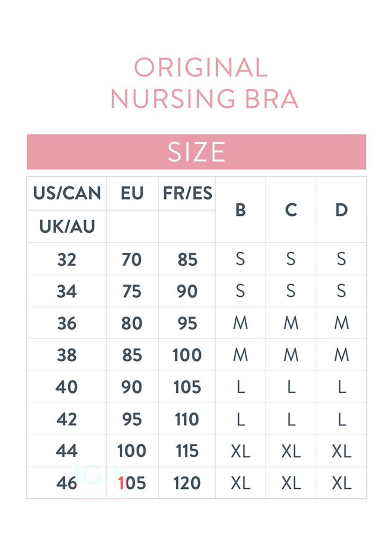Click the EU column header
This screenshot has height=557, width=392.
(132, 193)
